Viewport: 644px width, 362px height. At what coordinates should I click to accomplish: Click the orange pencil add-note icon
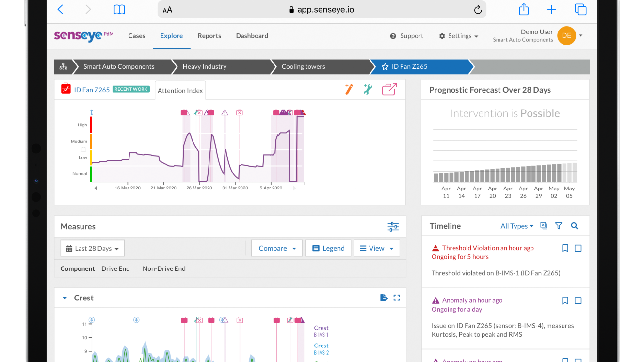coord(349,89)
